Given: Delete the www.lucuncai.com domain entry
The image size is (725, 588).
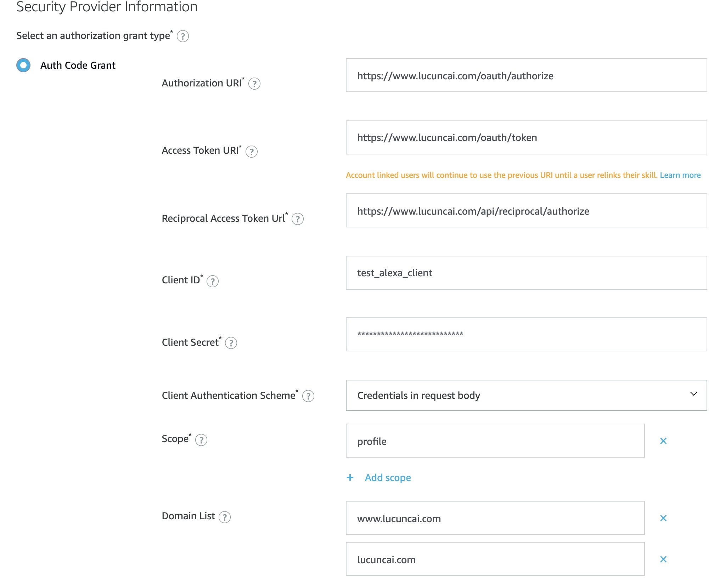Looking at the screenshot, I should [663, 518].
